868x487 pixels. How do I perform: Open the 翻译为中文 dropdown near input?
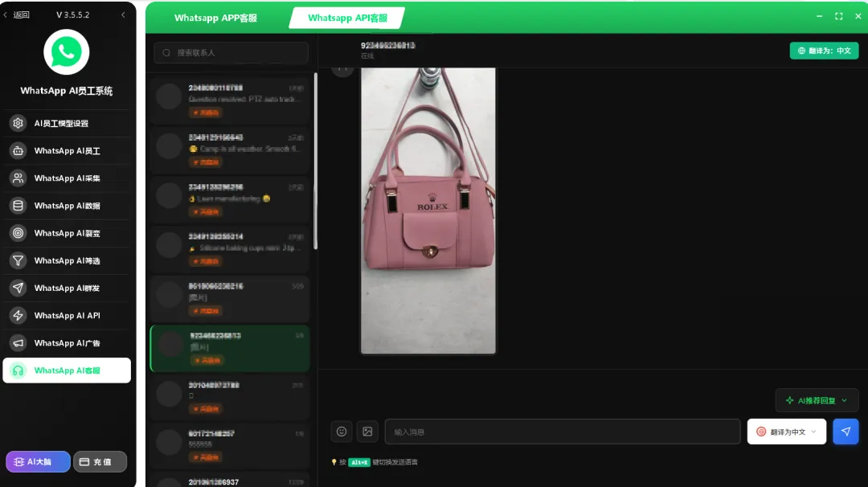[x=787, y=432]
